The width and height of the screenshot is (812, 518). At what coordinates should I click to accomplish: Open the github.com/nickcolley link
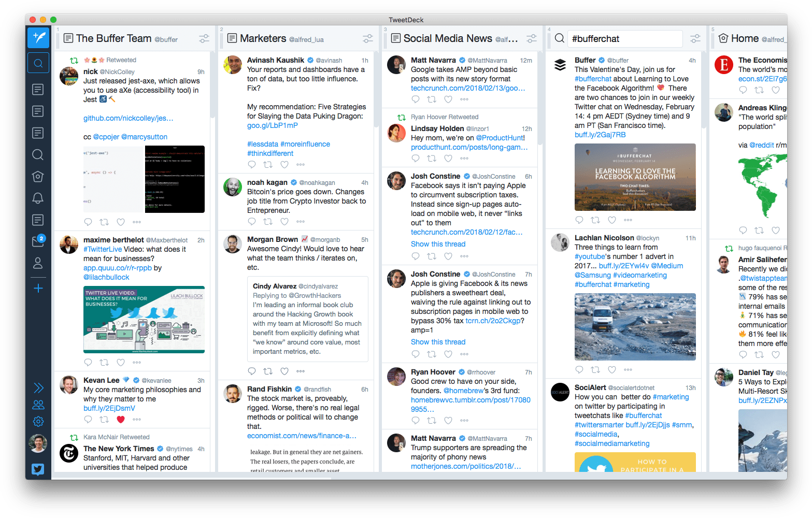point(128,118)
